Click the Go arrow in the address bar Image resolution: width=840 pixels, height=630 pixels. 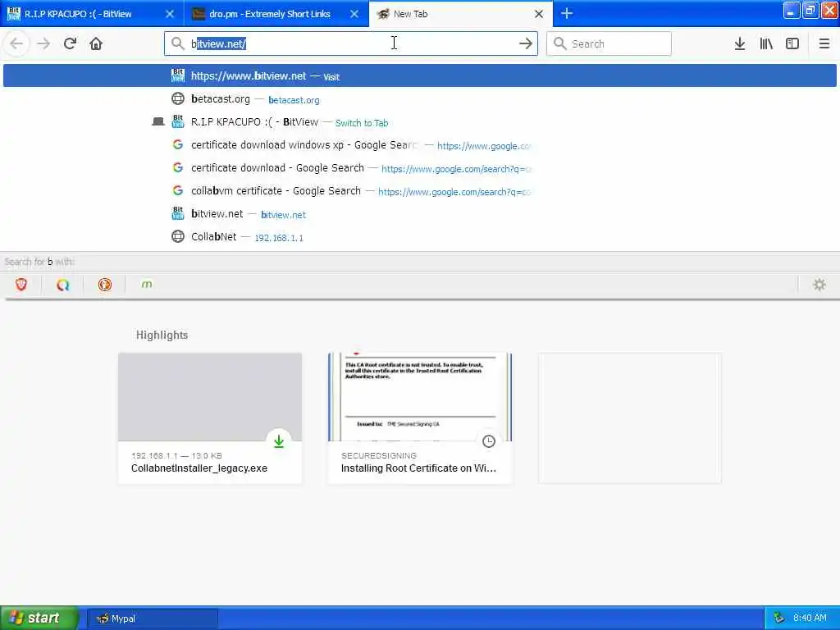[526, 43]
